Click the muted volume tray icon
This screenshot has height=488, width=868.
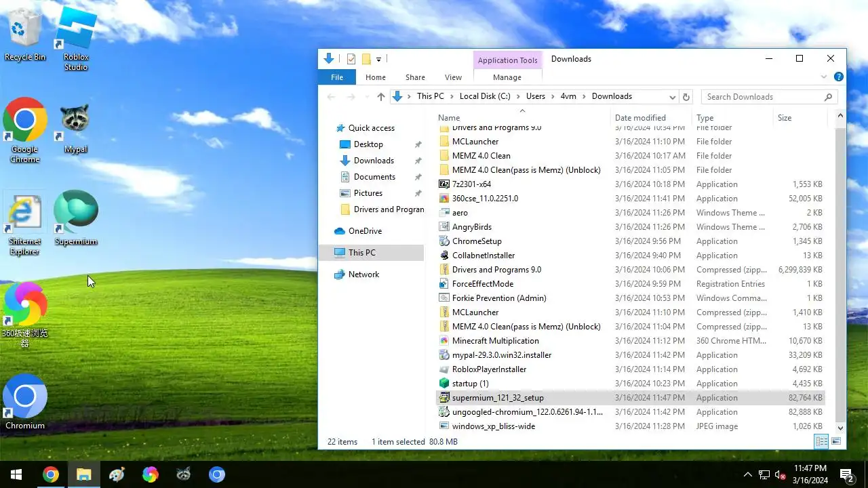781,474
